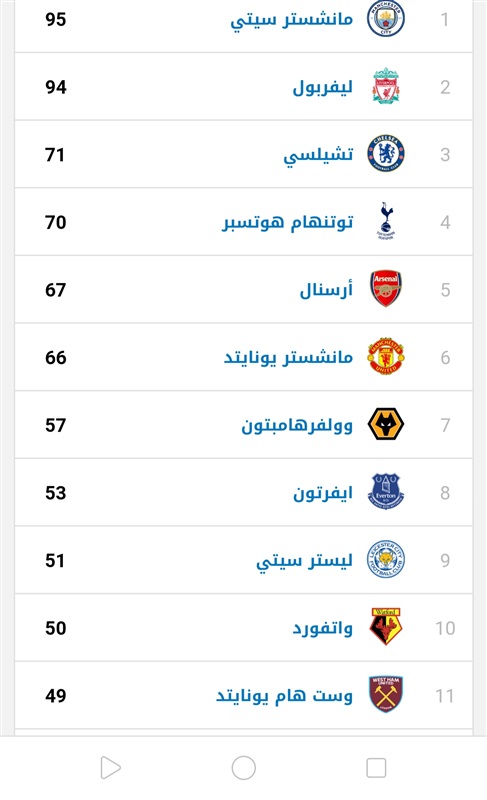487x800 pixels.
Task: Tap the Android circle home button
Action: [244, 768]
